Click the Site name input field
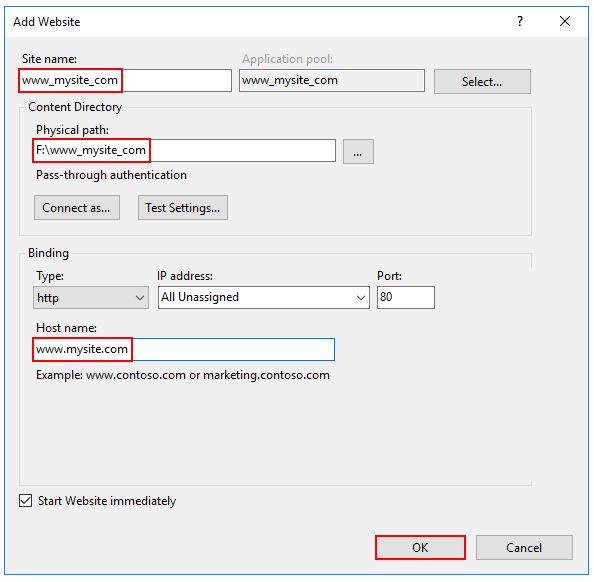Viewport: 594px width, 582px height. coord(125,80)
